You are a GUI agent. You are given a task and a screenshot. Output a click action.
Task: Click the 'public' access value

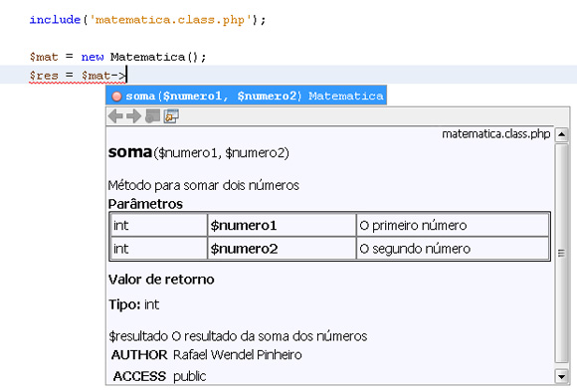189,376
